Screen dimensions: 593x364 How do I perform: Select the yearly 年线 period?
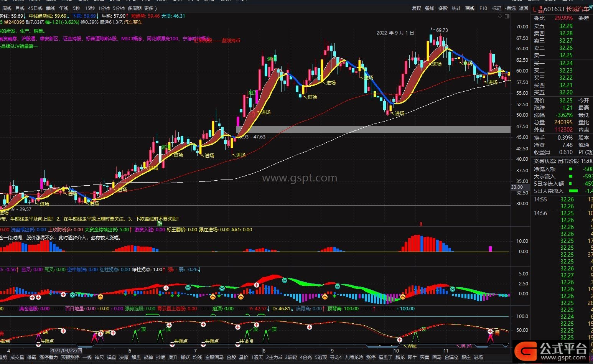click(63, 8)
